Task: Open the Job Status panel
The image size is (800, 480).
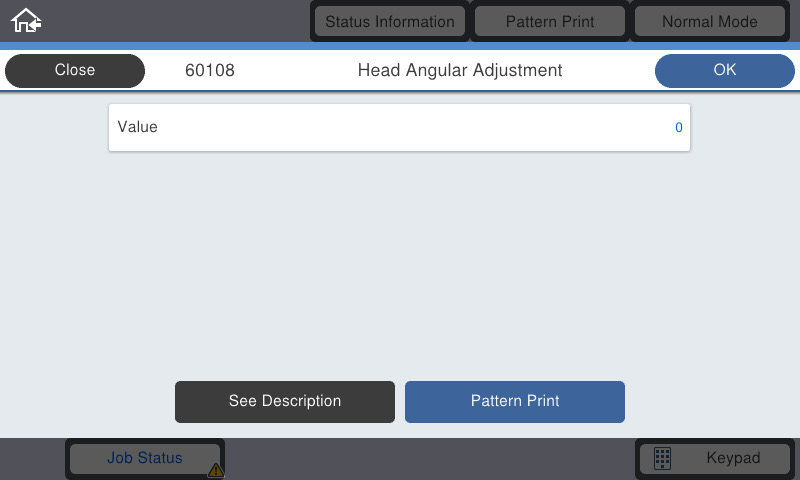Action: (x=145, y=458)
